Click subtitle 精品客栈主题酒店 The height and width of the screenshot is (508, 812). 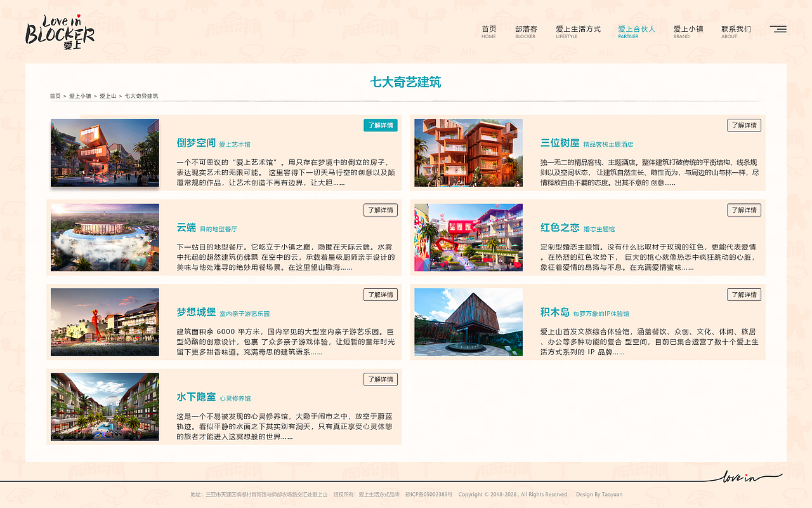tap(608, 145)
